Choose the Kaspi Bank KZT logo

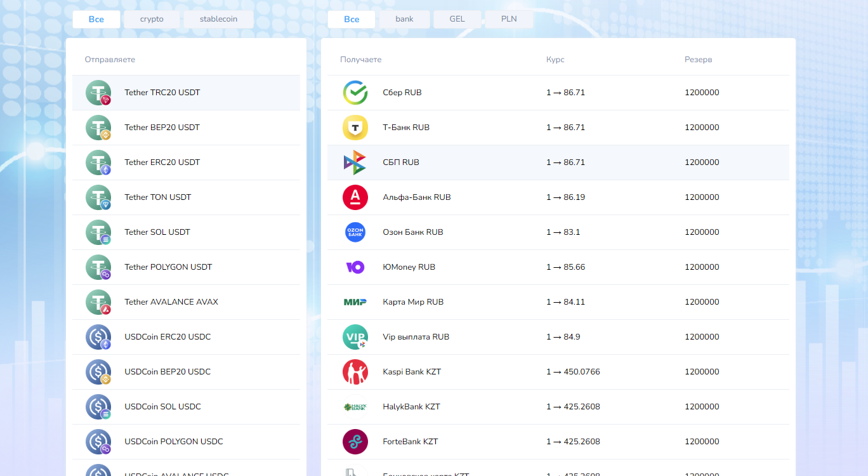tap(355, 372)
